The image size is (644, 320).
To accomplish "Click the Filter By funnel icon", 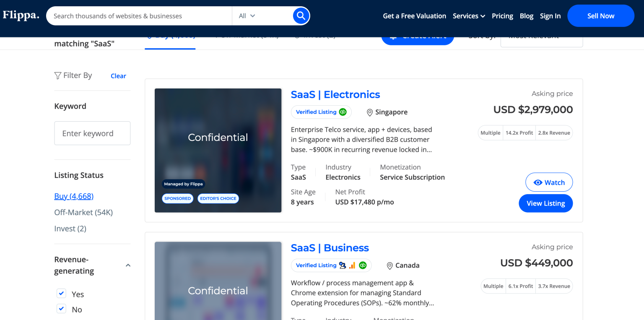I will tap(57, 75).
